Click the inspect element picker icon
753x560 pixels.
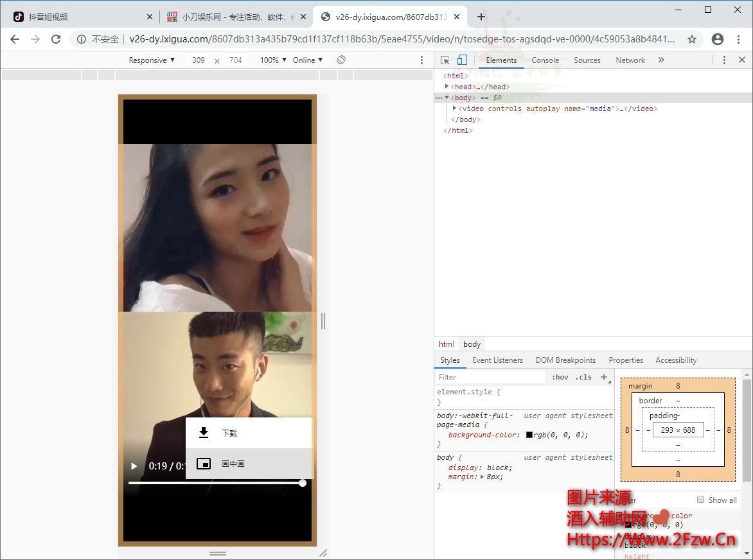point(445,60)
